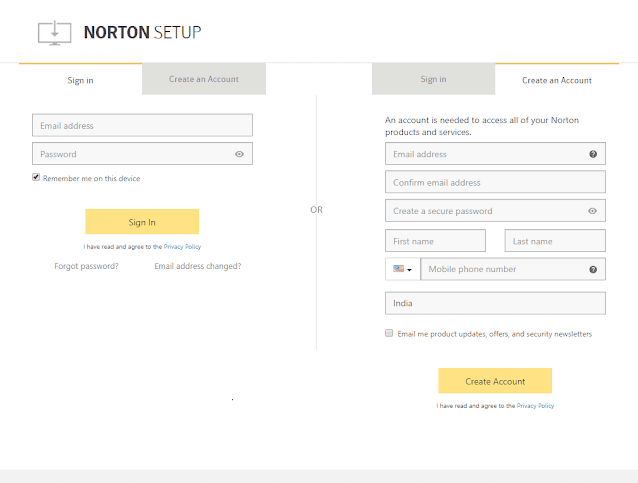This screenshot has width=638, height=483.
Task: Focus Create Account Email address field
Action: pyautogui.click(x=495, y=154)
